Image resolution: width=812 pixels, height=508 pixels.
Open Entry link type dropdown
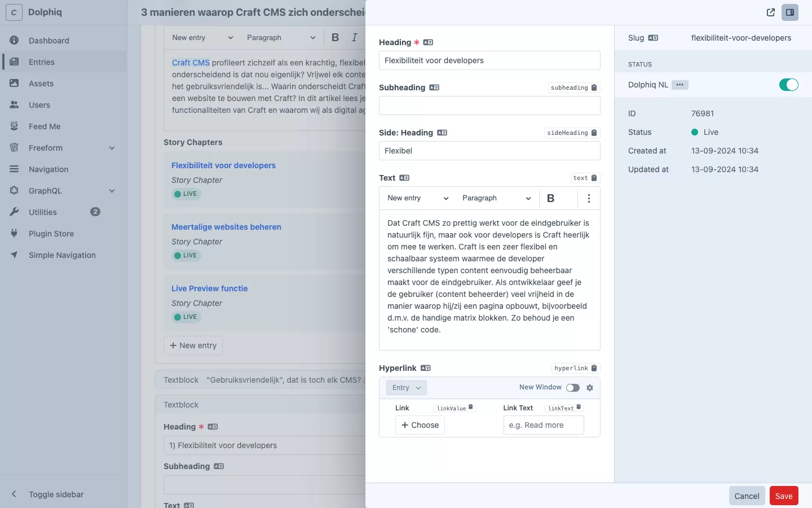tap(406, 388)
